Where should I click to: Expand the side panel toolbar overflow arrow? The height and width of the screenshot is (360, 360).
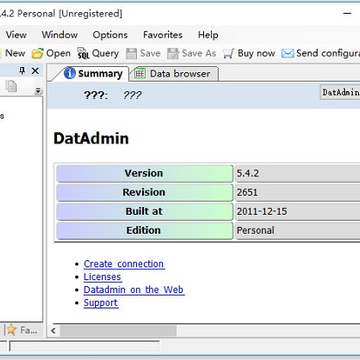click(x=38, y=91)
